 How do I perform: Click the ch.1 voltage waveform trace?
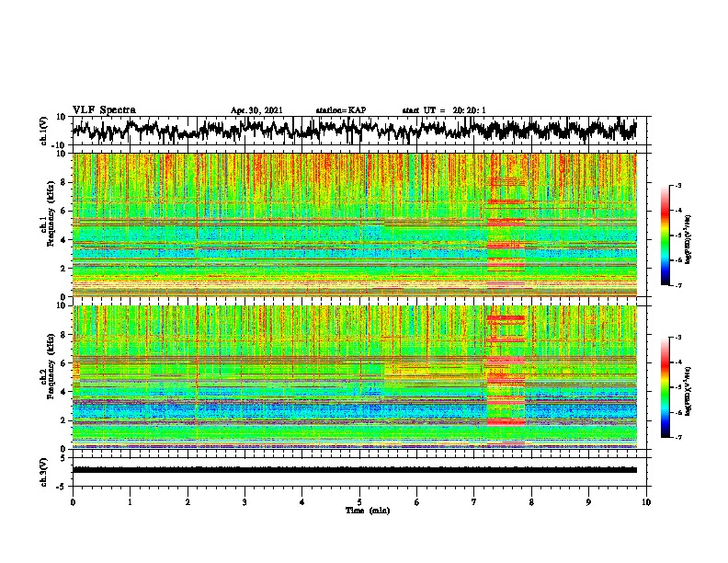tap(355, 131)
